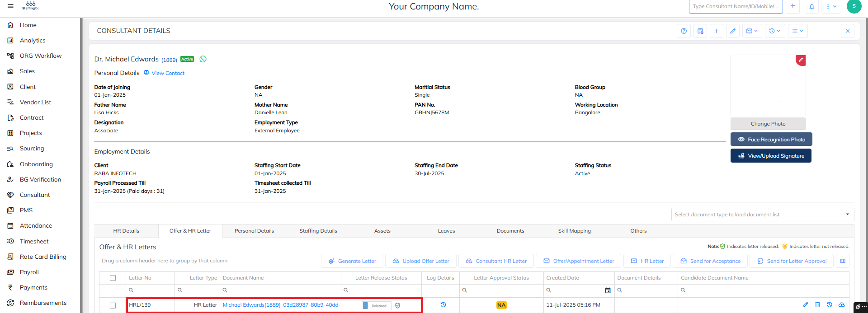Click the notification bell icon

click(x=811, y=7)
